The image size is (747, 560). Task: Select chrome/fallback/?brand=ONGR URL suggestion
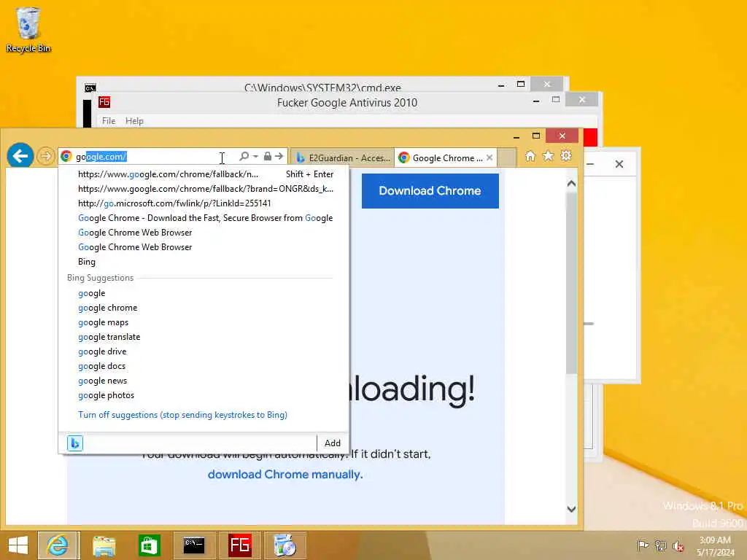click(205, 189)
